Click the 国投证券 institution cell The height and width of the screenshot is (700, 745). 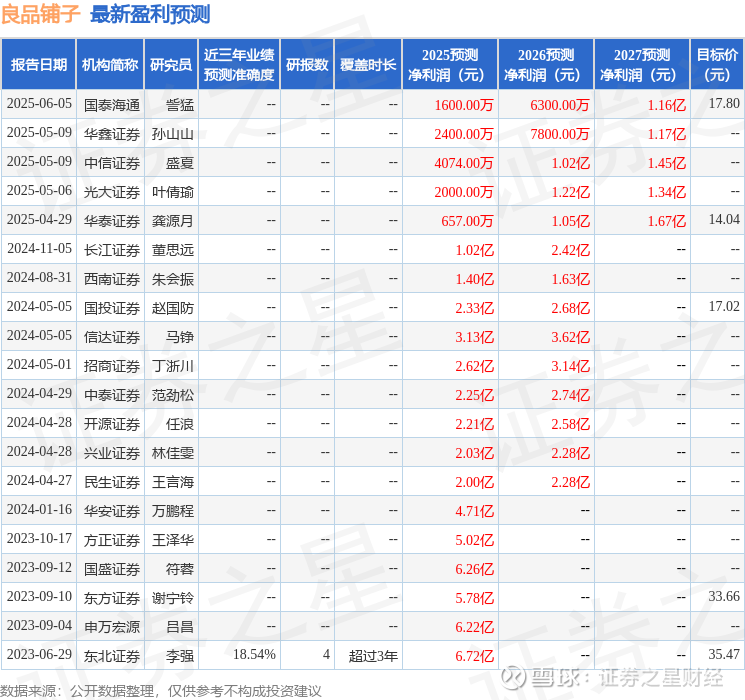112,308
